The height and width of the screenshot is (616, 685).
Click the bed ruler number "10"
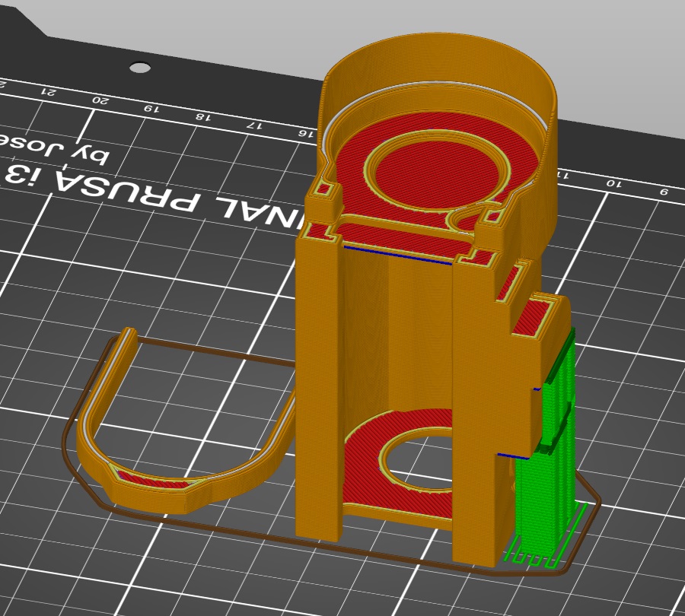(613, 183)
